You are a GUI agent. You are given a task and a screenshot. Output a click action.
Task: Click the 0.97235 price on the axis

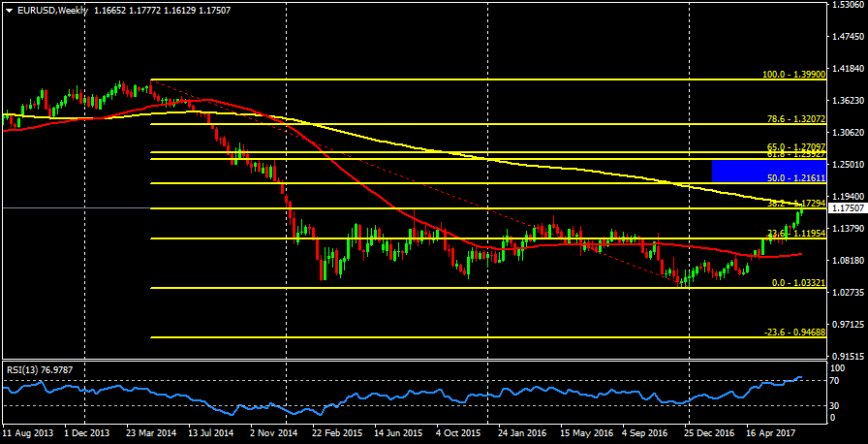tap(848, 324)
